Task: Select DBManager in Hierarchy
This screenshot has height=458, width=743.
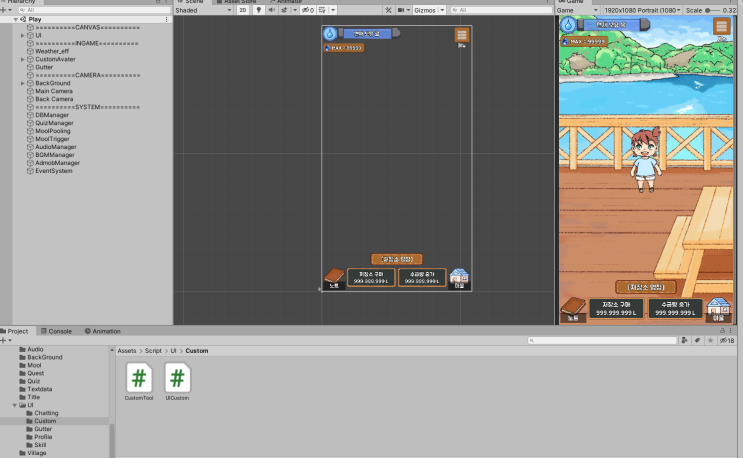Action: pos(52,115)
